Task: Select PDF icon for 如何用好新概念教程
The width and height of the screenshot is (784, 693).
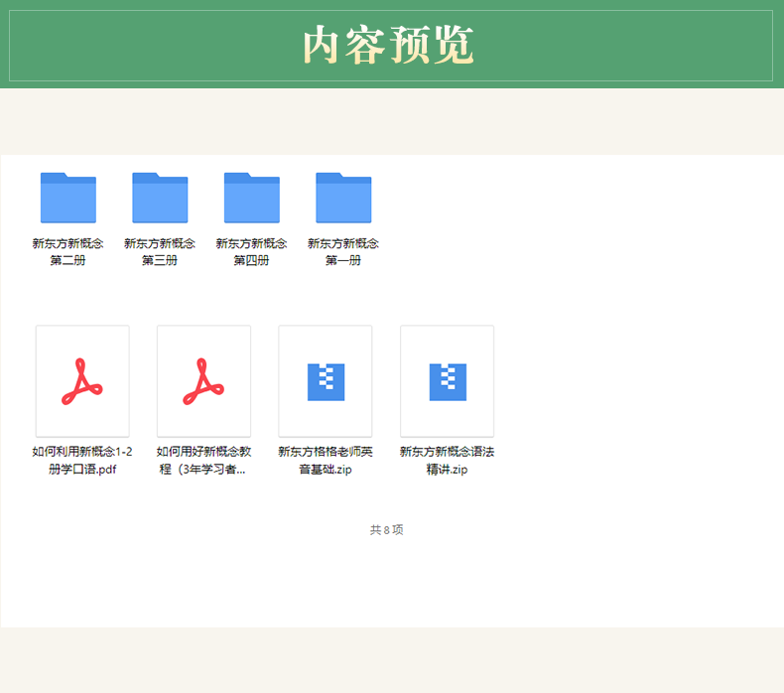Action: click(204, 381)
